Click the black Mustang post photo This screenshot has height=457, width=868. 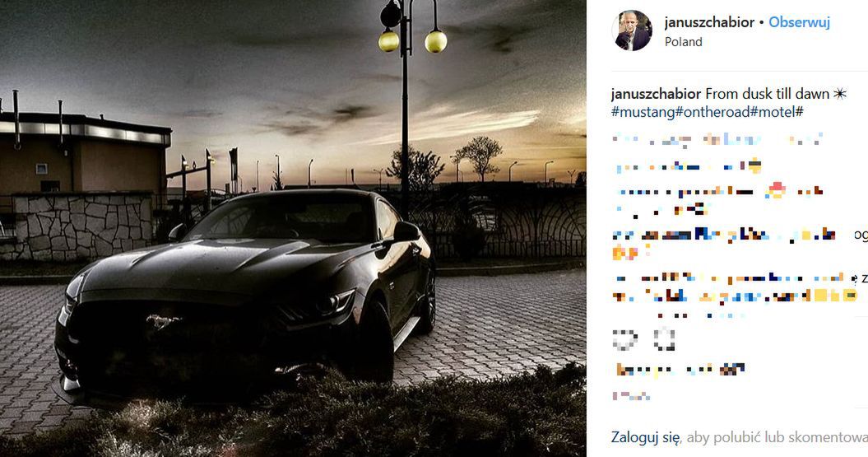[293, 228]
